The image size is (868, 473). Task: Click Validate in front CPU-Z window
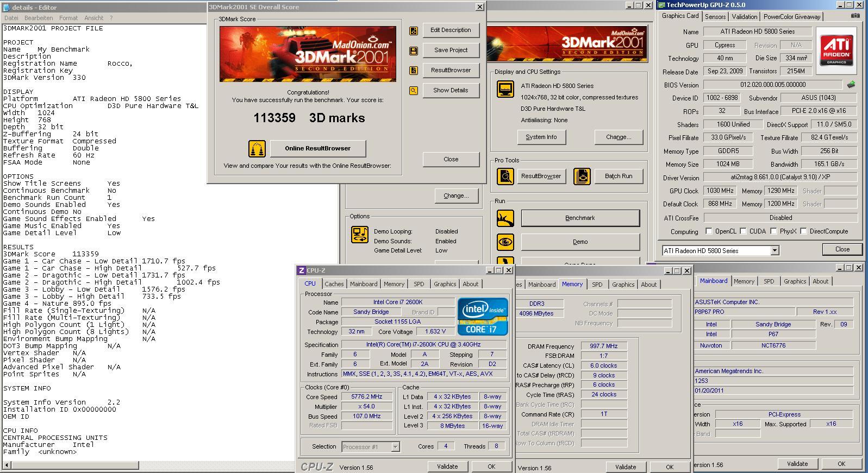pyautogui.click(x=447, y=466)
